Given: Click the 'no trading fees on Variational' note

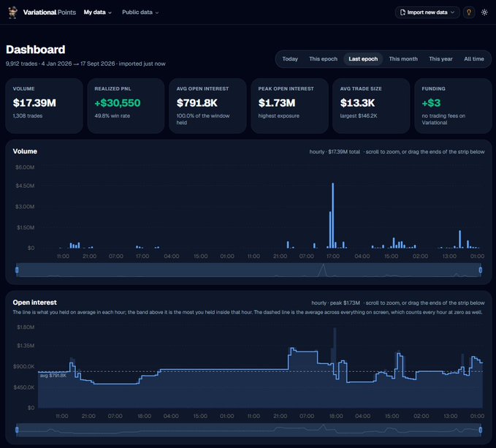Looking at the screenshot, I should (443, 119).
